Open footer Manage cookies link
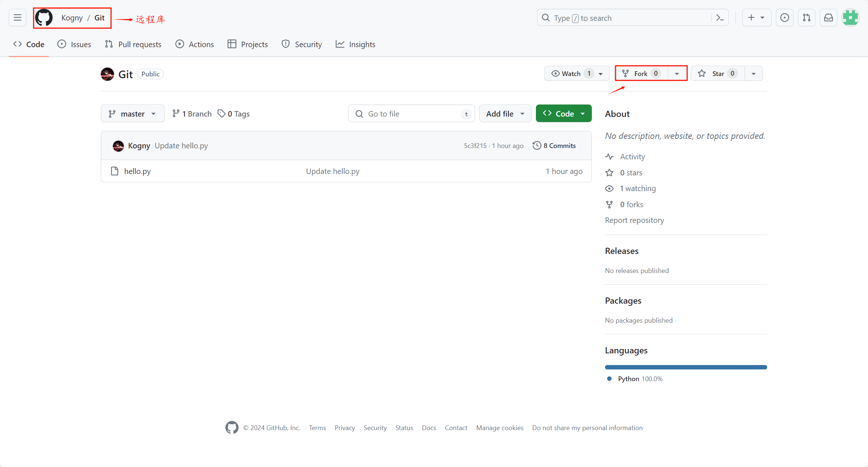This screenshot has width=868, height=467. pos(500,428)
